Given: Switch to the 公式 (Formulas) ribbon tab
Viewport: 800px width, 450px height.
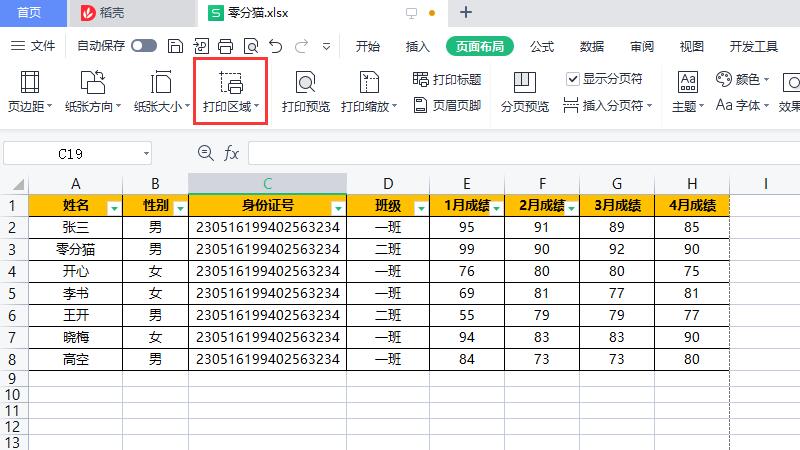Looking at the screenshot, I should pos(542,46).
